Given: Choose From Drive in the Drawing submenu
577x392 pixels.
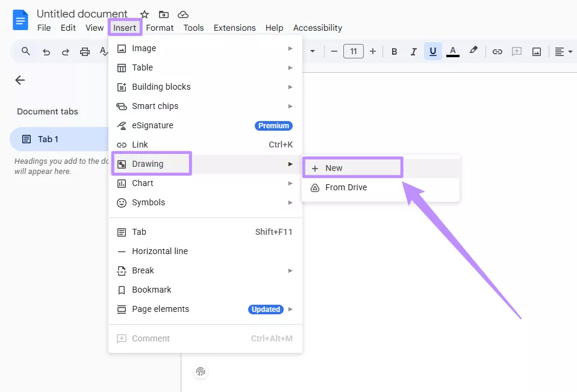Looking at the screenshot, I should 346,187.
